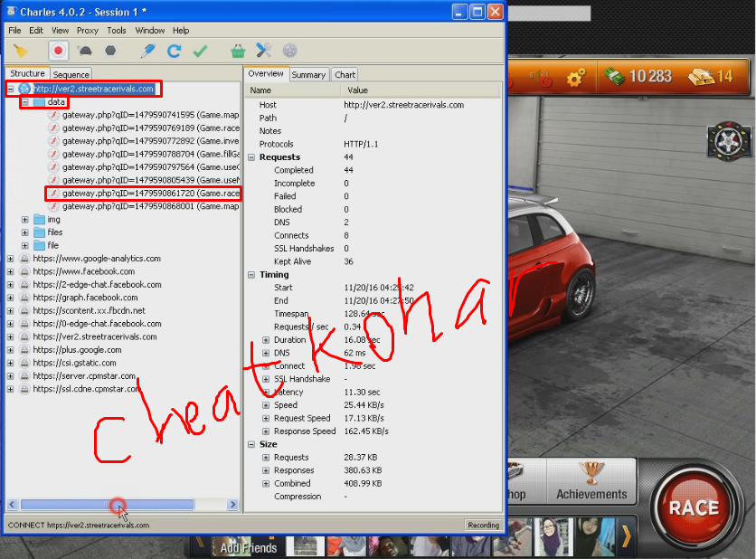Select the Chart tab
The height and width of the screenshot is (559, 756).
tap(345, 75)
